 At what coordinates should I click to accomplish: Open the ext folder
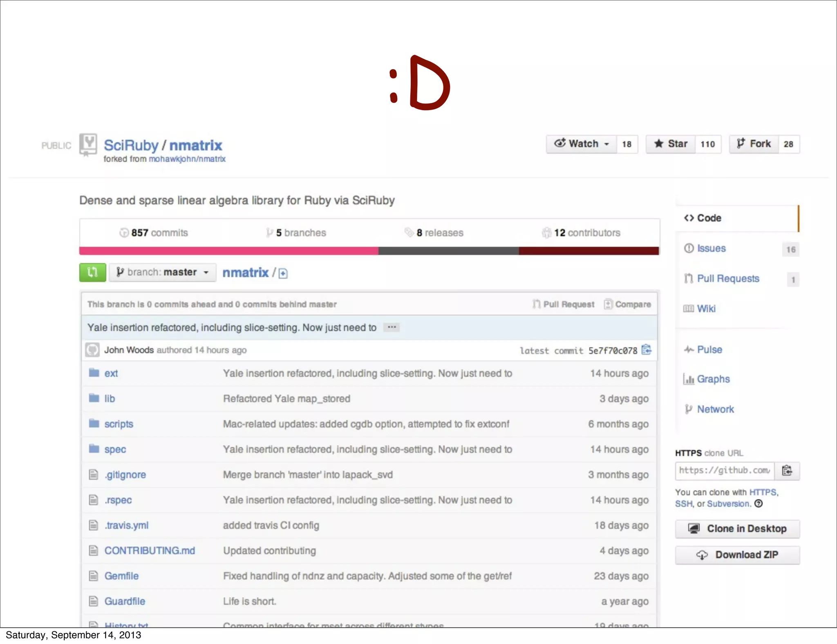pyautogui.click(x=111, y=373)
